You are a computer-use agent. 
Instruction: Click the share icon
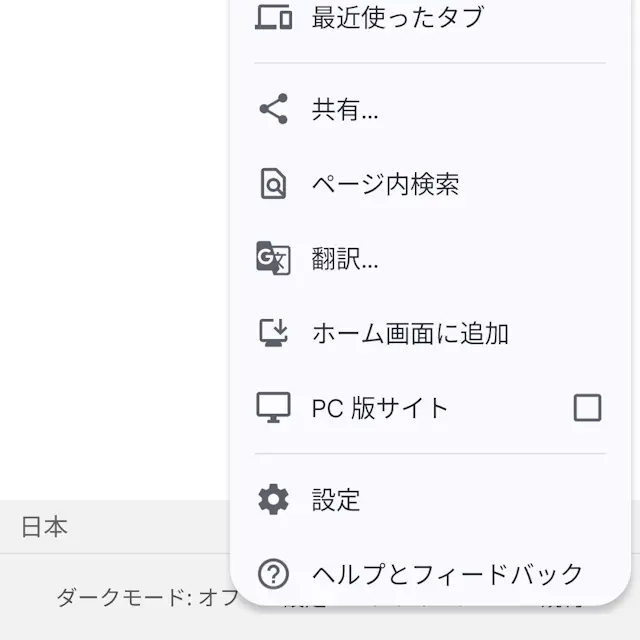pos(273,109)
